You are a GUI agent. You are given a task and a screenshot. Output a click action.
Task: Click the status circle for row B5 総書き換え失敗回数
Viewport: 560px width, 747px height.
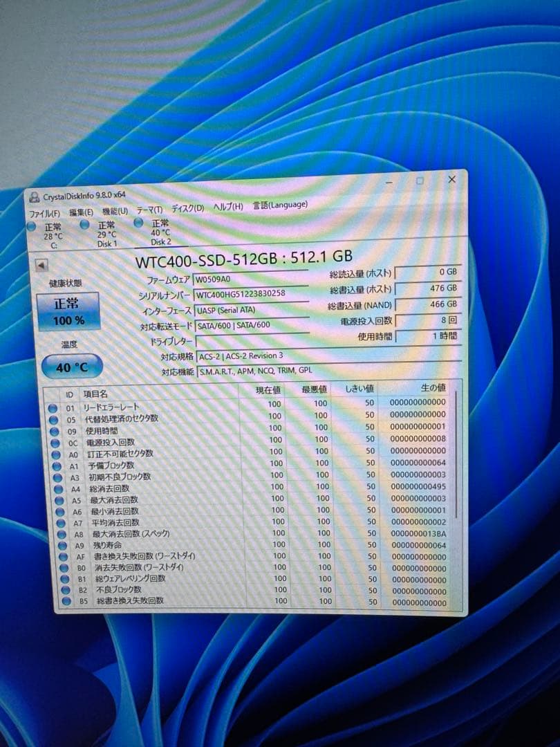(66, 601)
